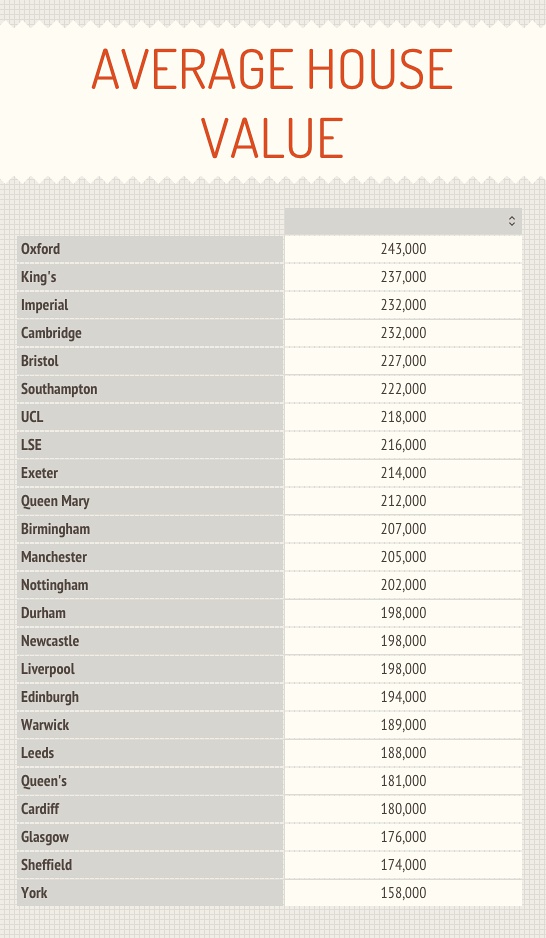This screenshot has width=546, height=938.
Task: Click the Cardiff 180,000 value cell
Action: 403,809
